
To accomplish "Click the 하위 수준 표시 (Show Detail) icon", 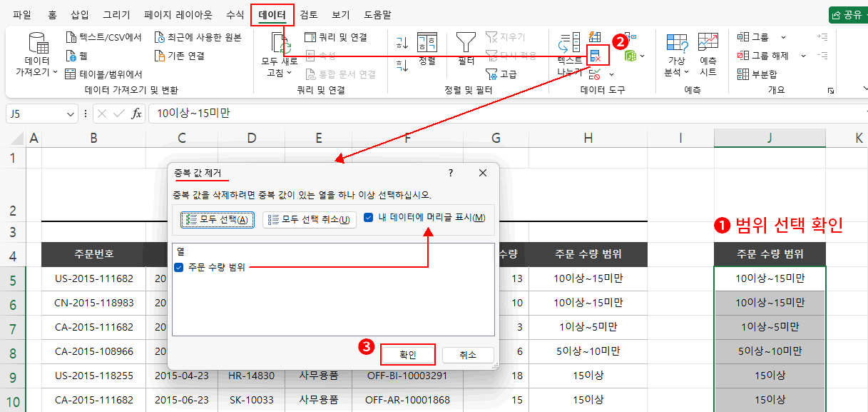I will (x=822, y=37).
